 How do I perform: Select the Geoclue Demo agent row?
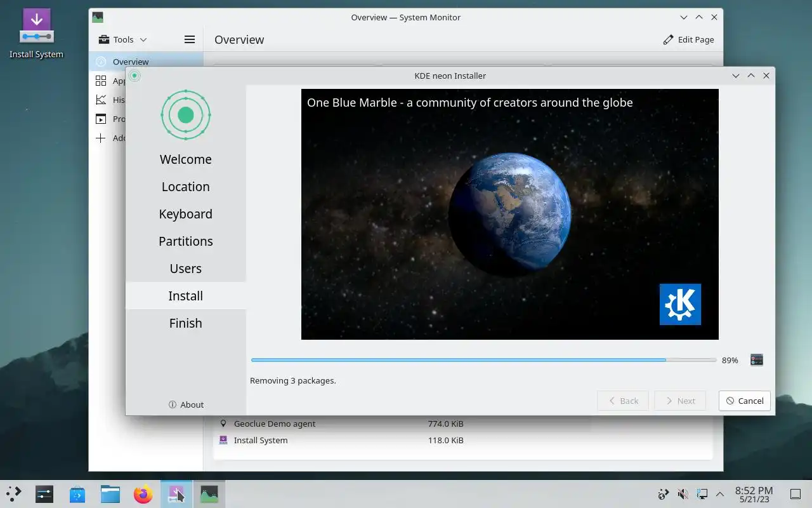463,424
